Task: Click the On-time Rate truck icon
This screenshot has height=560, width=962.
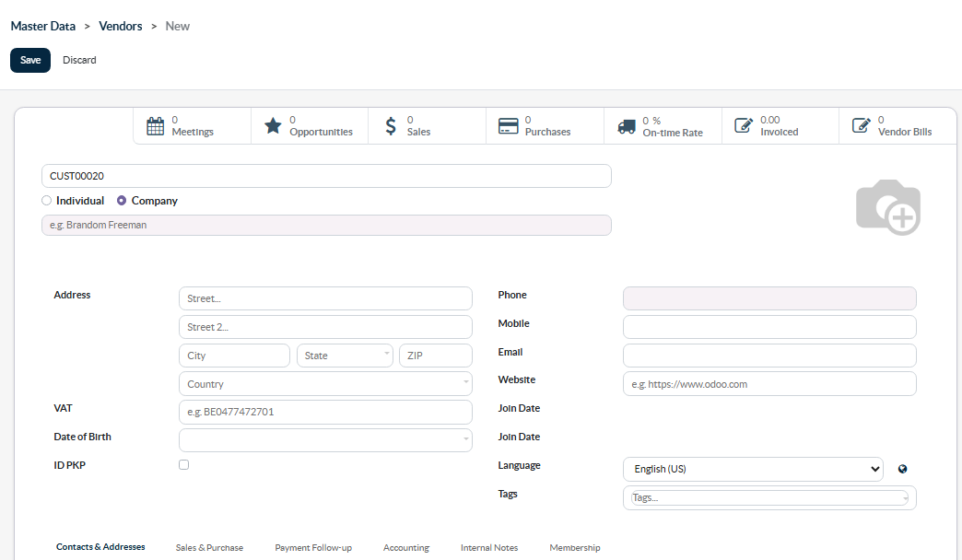Action: [x=627, y=127]
